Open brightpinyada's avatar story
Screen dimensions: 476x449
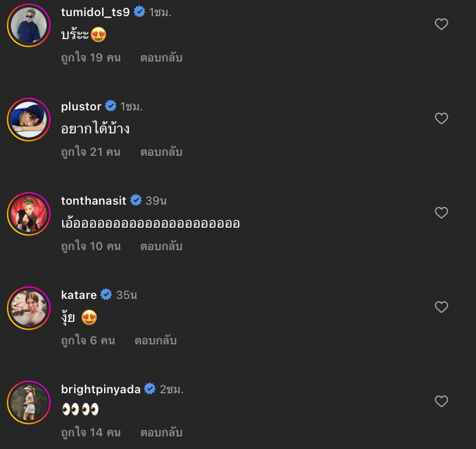coord(29,402)
